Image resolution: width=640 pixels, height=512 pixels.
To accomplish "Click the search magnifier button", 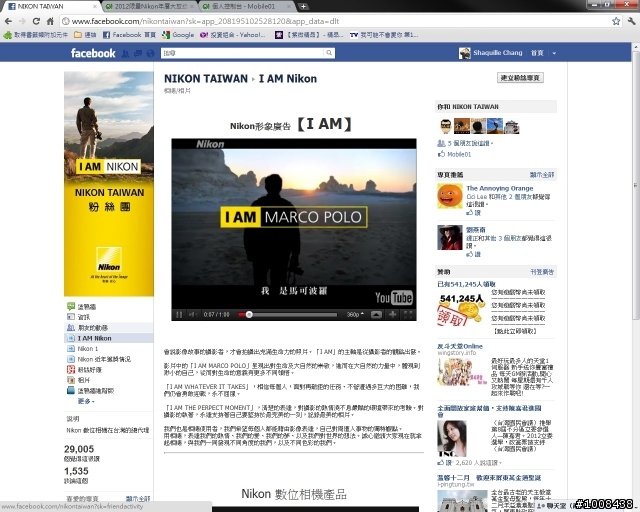I will pos(329,53).
